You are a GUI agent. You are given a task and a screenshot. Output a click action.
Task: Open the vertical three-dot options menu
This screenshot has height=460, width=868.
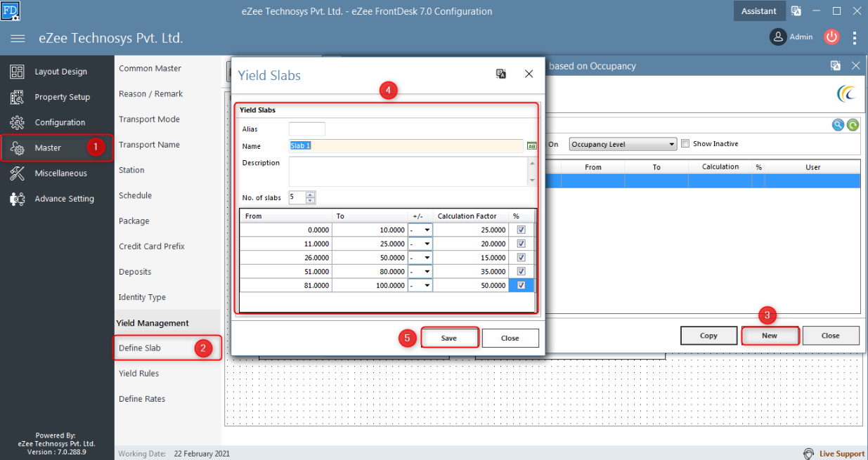855,37
